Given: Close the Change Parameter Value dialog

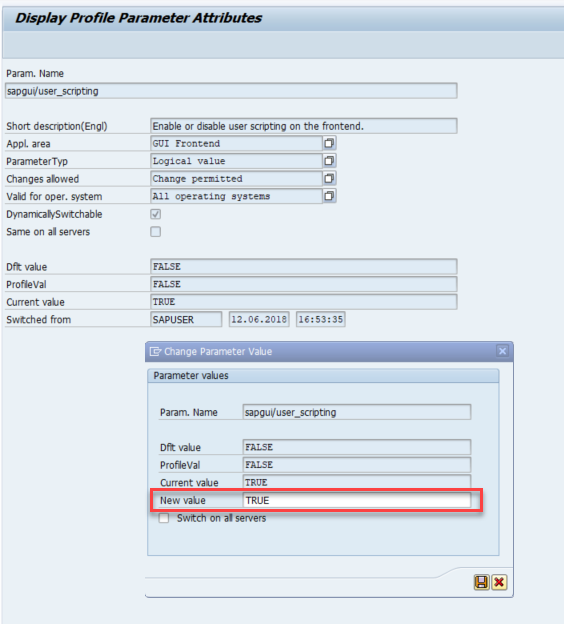Looking at the screenshot, I should tap(502, 351).
